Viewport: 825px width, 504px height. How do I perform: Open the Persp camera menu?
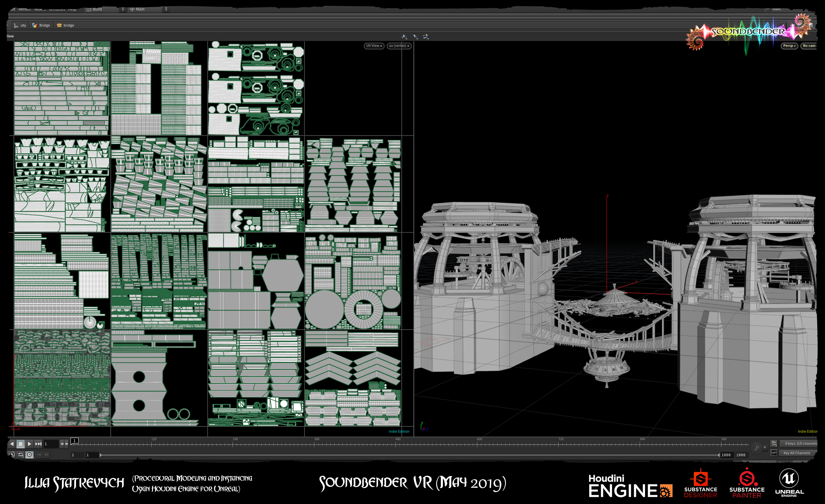pyautogui.click(x=789, y=46)
